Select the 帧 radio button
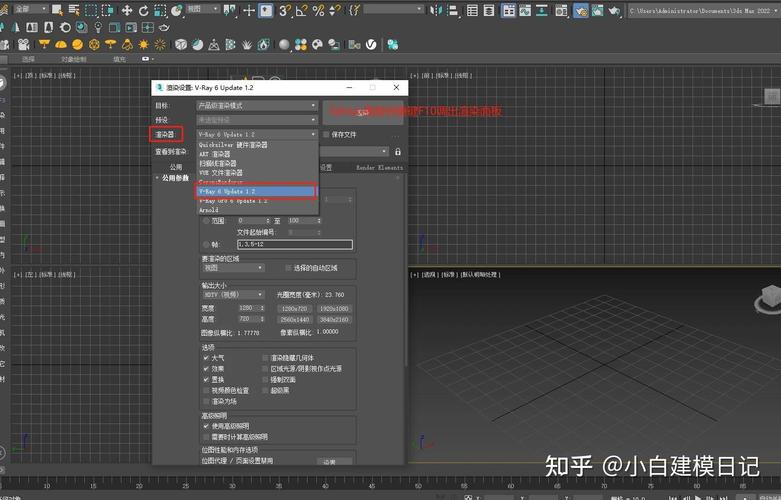Image resolution: width=781 pixels, height=500 pixels. click(x=206, y=245)
